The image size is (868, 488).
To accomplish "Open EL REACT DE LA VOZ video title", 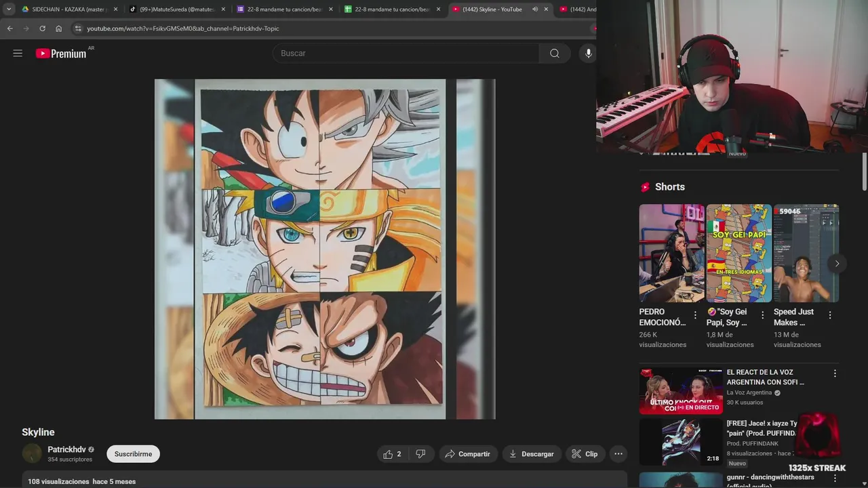I will tap(766, 377).
